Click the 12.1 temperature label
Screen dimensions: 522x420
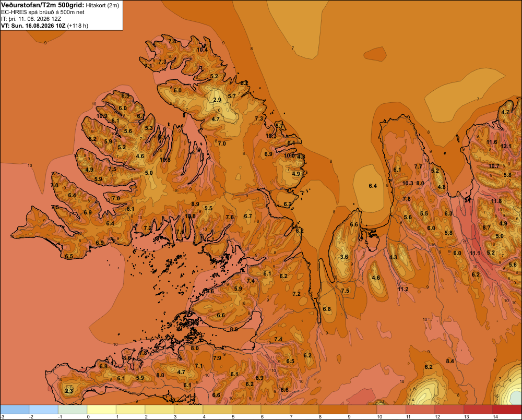(x=505, y=146)
